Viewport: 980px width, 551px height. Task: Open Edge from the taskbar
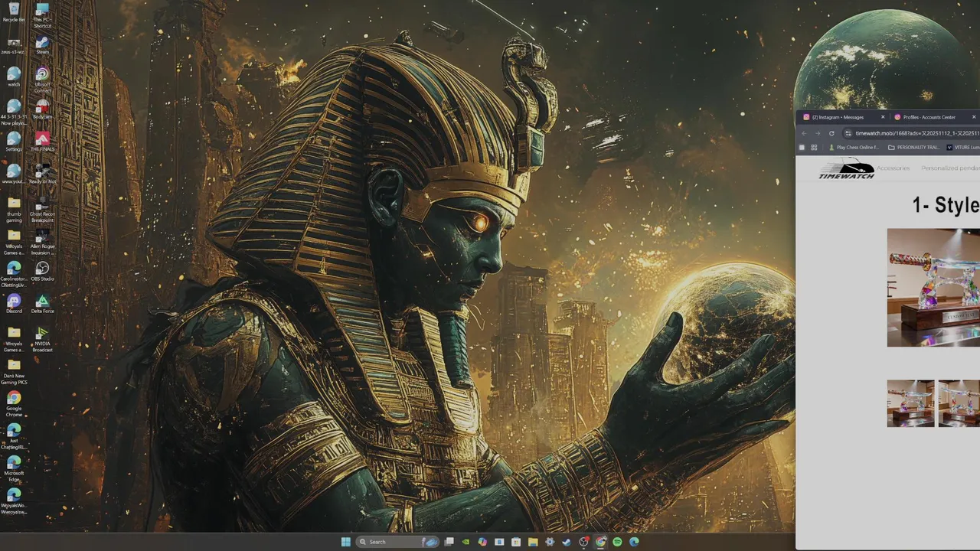(634, 542)
